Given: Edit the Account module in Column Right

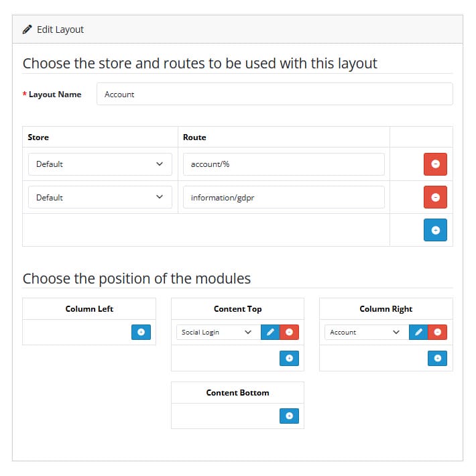Looking at the screenshot, I should point(418,332).
